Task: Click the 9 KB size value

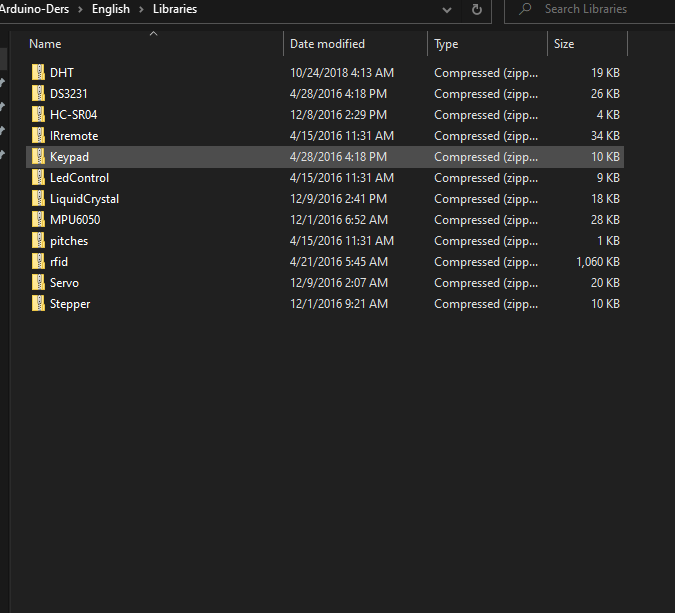Action: pyautogui.click(x=608, y=177)
